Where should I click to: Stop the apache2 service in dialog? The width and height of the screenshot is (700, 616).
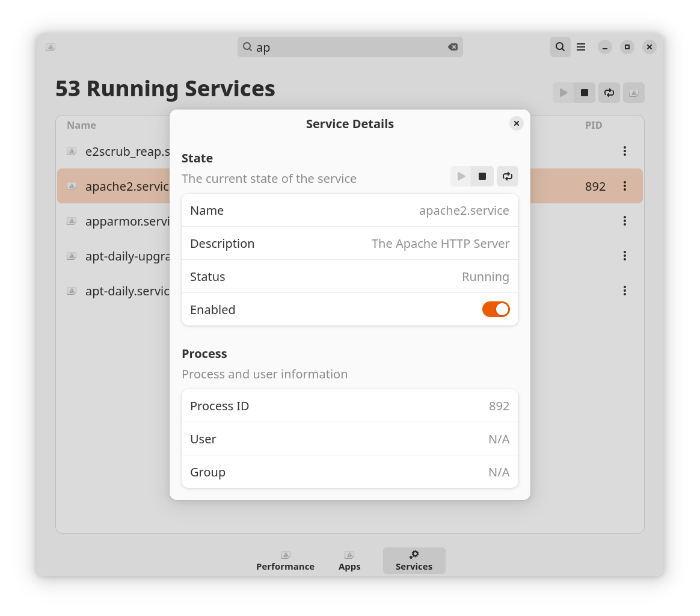(482, 176)
